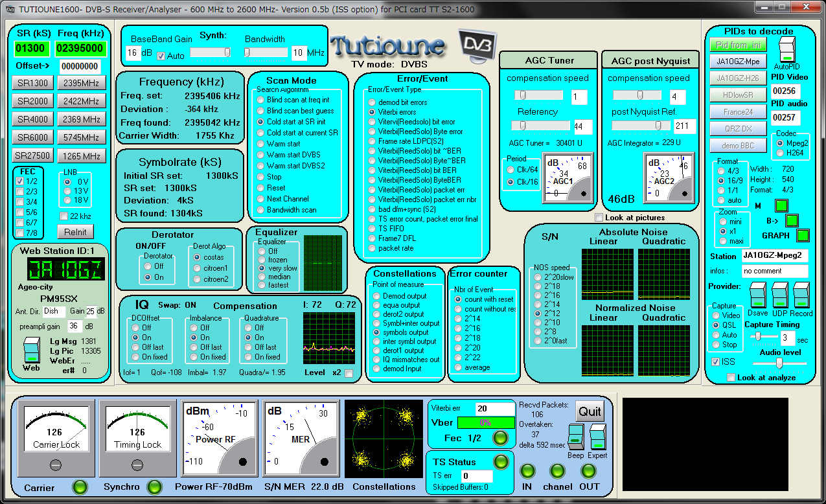
Task: Flip the AutoPID switch
Action: coord(786,49)
